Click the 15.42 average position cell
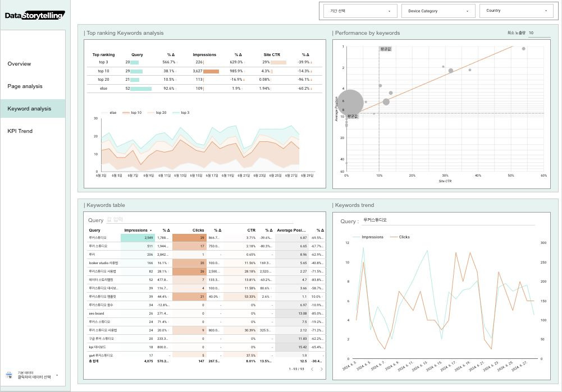The height and width of the screenshot is (392, 562). click(292, 347)
